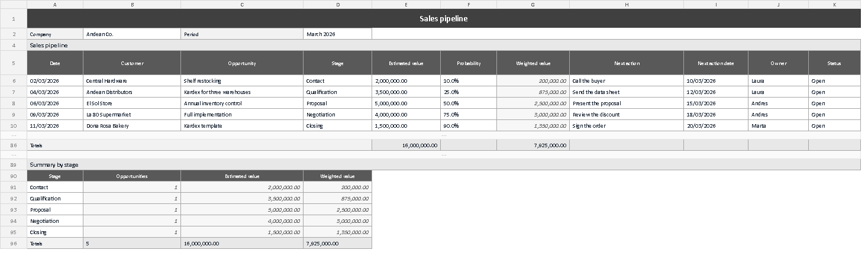Select summary estimated value 3,500,000.00 in row 92

pos(242,199)
